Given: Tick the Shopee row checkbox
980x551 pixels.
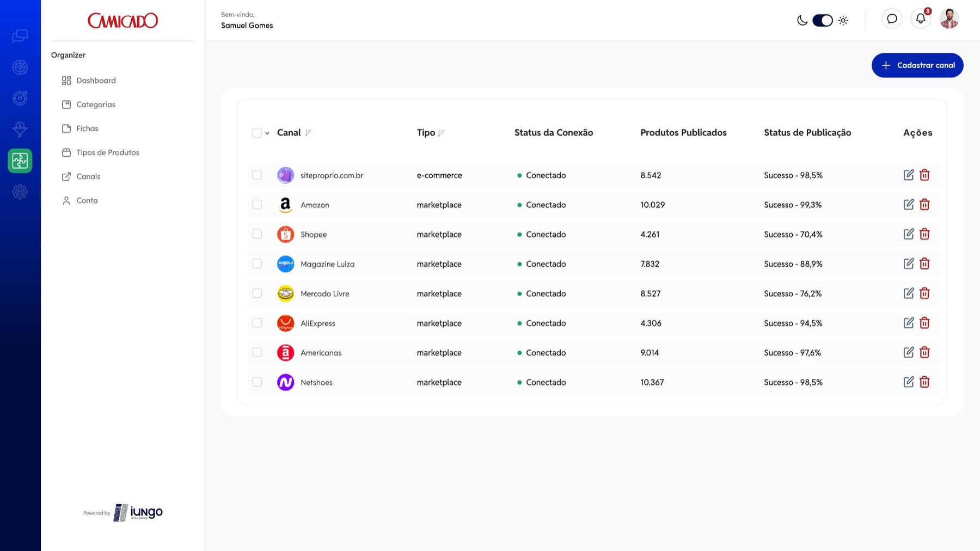Looking at the screenshot, I should tap(257, 234).
